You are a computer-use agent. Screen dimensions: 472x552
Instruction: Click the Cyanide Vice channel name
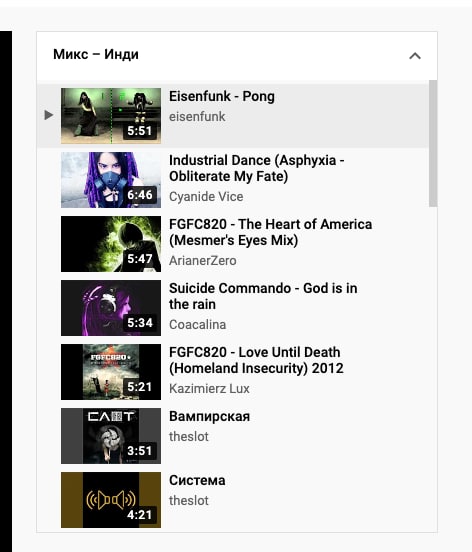tap(206, 196)
